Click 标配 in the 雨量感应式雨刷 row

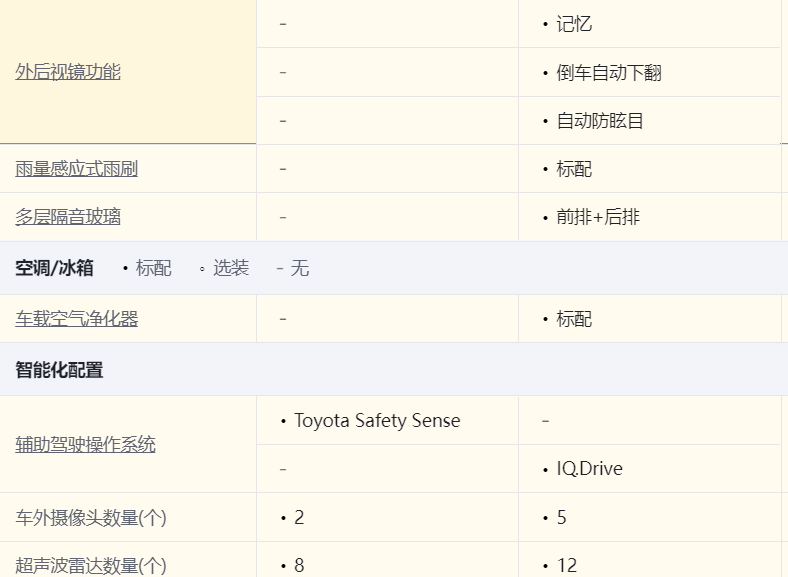pyautogui.click(x=574, y=169)
